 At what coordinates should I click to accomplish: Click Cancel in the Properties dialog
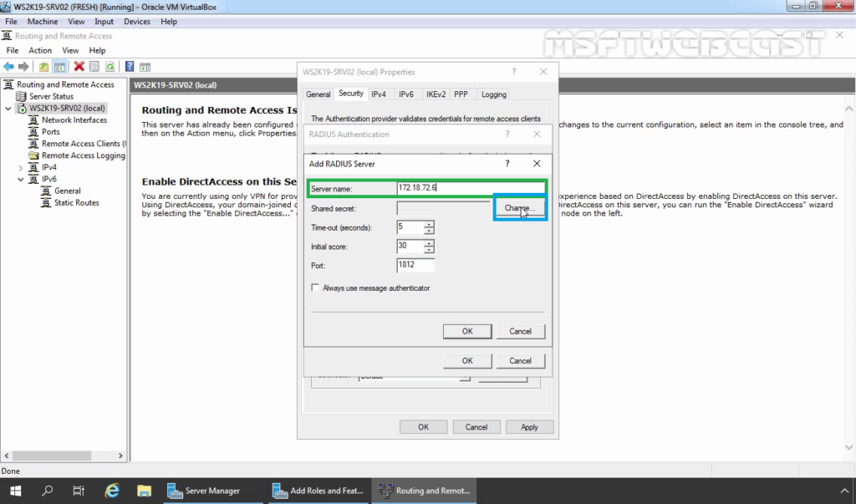click(x=476, y=427)
